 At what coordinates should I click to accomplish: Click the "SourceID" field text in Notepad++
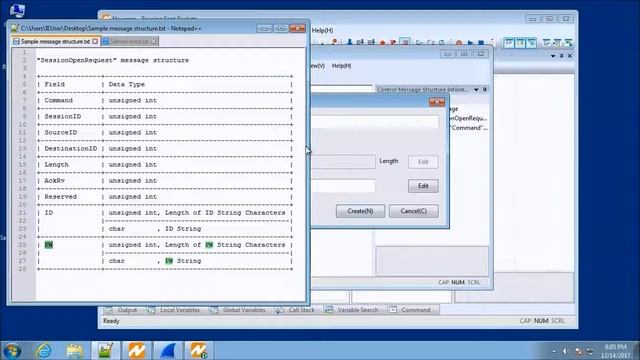pyautogui.click(x=60, y=133)
